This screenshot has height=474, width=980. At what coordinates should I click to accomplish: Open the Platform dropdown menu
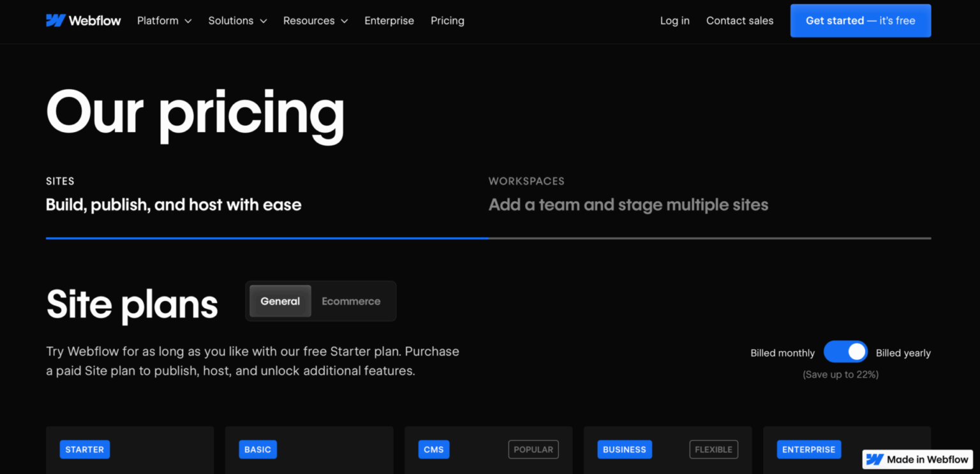point(165,20)
